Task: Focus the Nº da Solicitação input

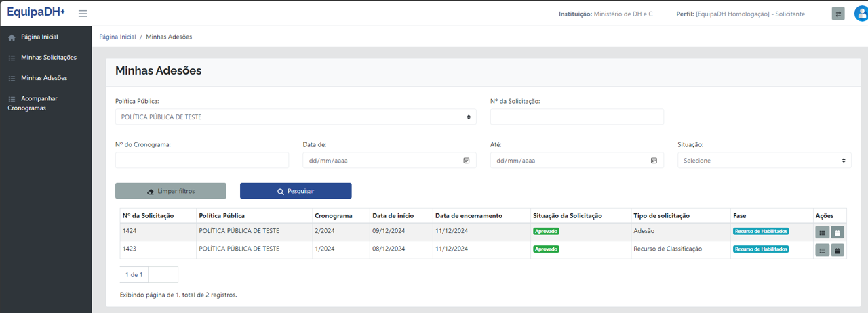Action: tap(576, 117)
